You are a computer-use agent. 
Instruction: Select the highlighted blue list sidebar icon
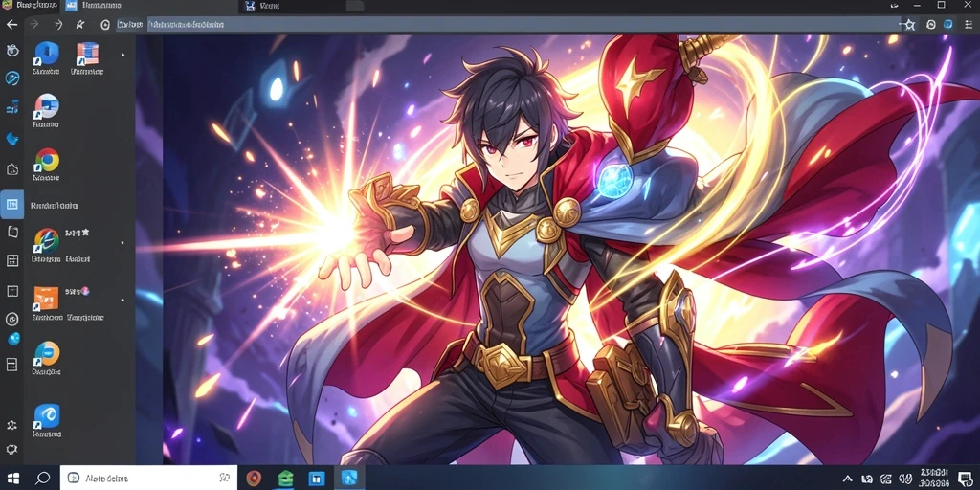pyautogui.click(x=11, y=205)
